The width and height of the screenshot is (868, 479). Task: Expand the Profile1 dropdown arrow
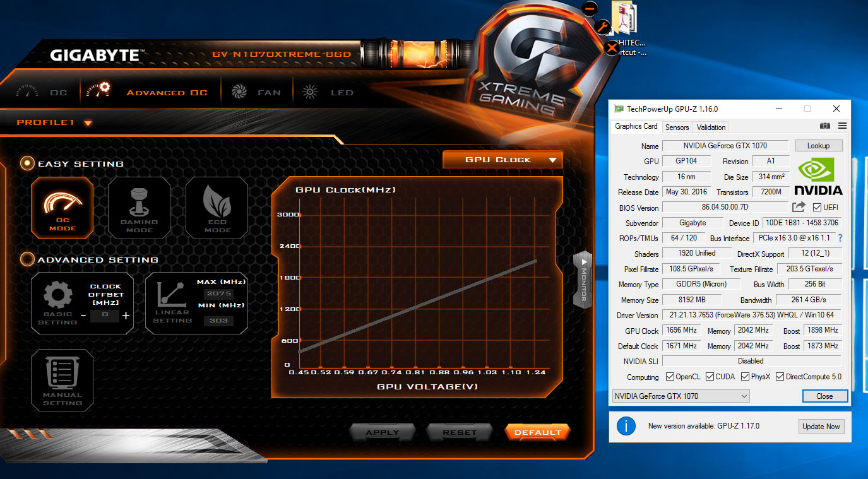point(88,123)
